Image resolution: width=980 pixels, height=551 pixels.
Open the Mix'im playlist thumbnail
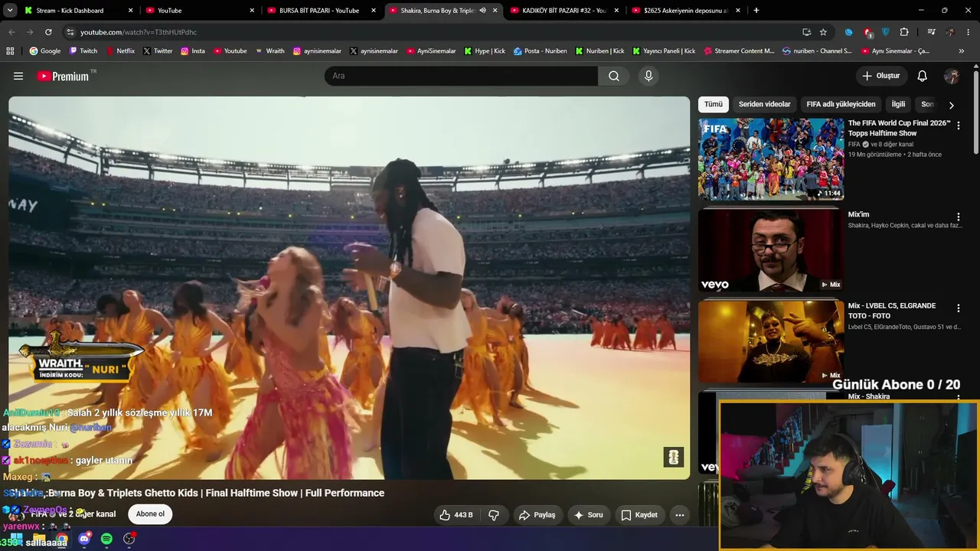[x=771, y=250]
